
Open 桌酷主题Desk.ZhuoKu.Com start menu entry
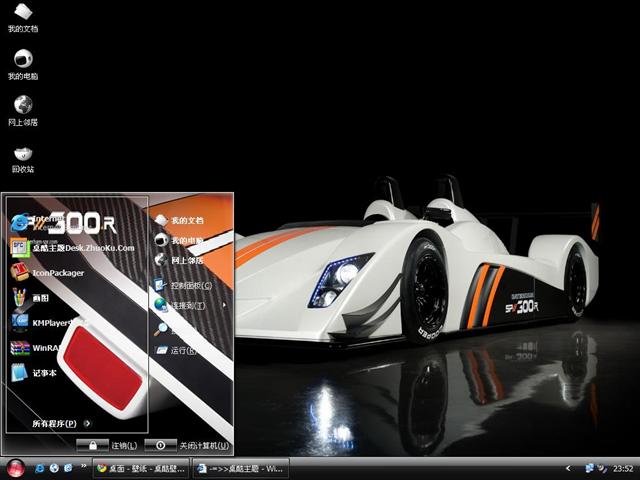pos(73,248)
